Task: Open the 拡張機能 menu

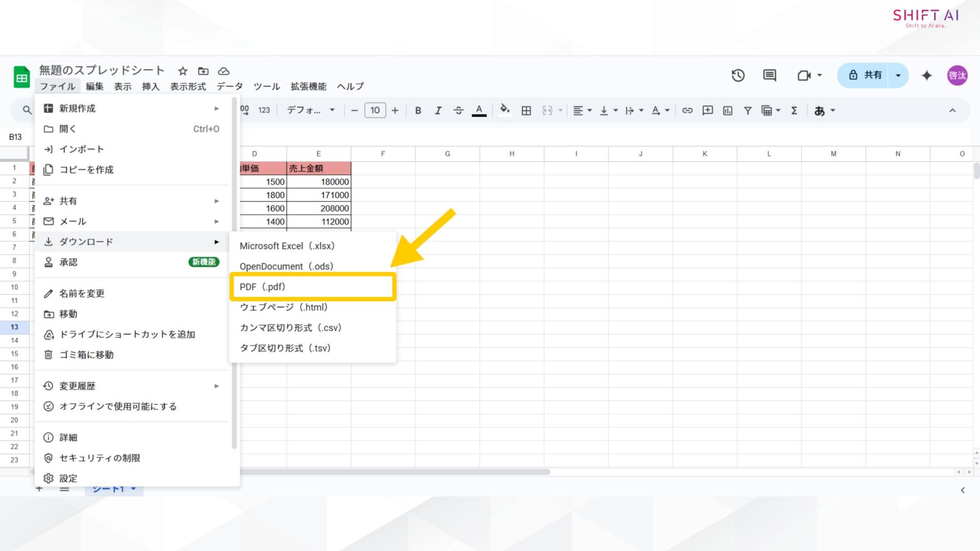Action: pos(308,86)
